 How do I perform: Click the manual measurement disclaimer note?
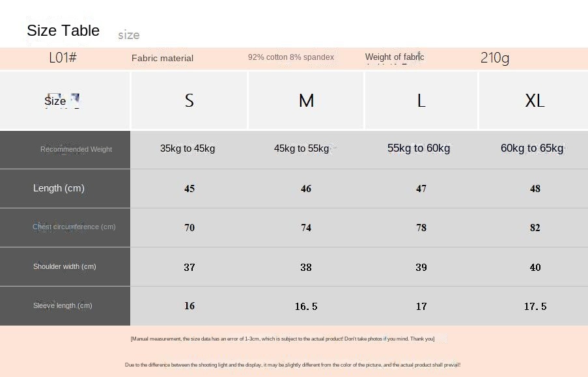(x=283, y=339)
